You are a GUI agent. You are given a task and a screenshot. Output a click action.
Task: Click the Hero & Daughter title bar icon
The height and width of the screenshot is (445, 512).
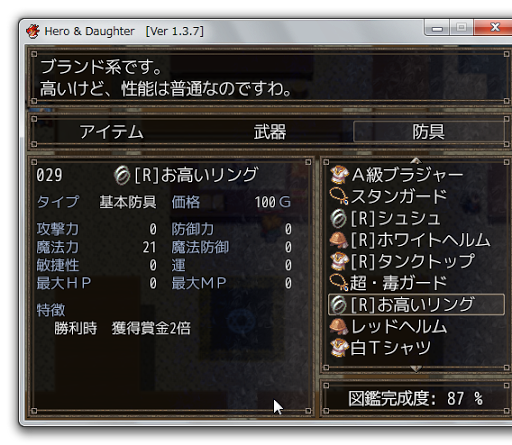[x=33, y=31]
